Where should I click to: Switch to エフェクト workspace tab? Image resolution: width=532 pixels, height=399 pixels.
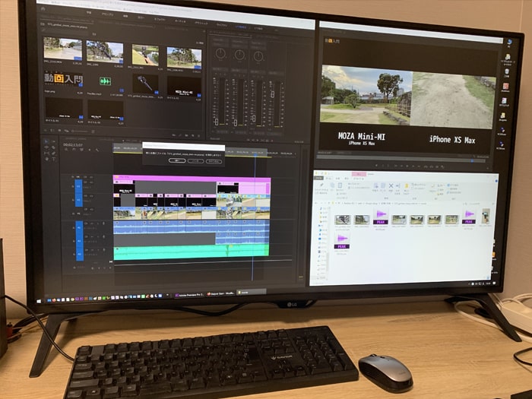160,19
